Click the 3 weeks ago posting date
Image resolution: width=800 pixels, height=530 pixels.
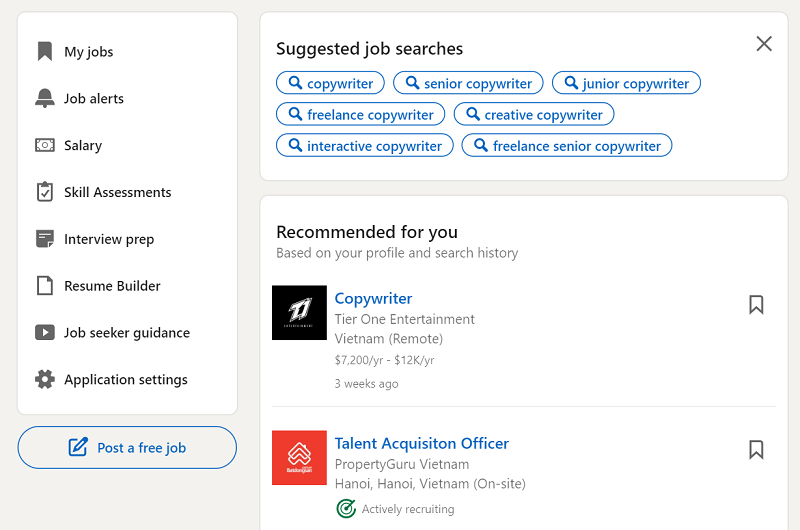[366, 384]
